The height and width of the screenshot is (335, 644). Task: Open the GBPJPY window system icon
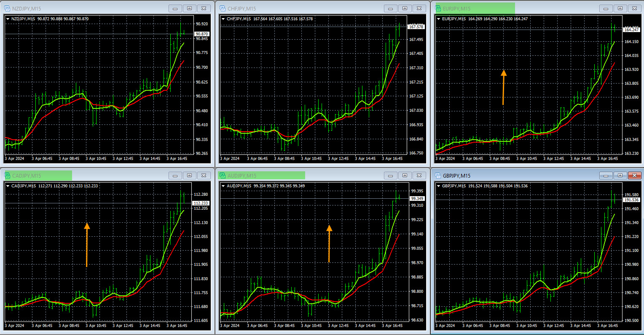pyautogui.click(x=438, y=176)
